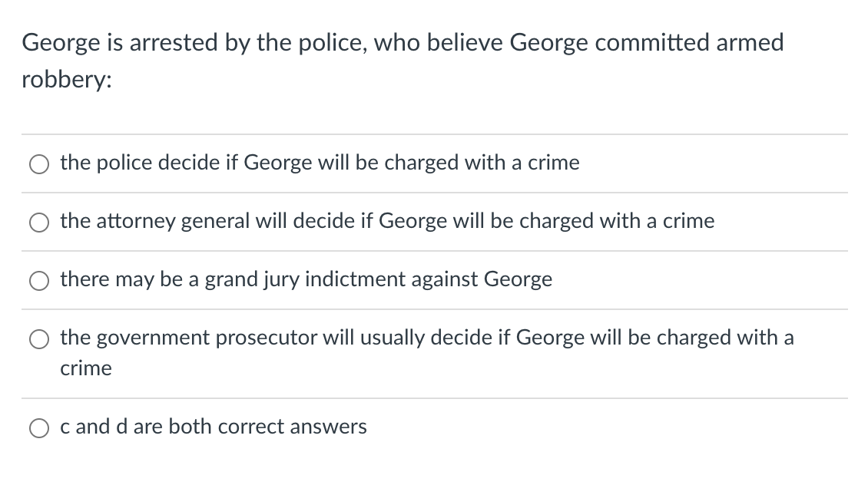Click the word 'robbery:' in the question

[x=67, y=81]
